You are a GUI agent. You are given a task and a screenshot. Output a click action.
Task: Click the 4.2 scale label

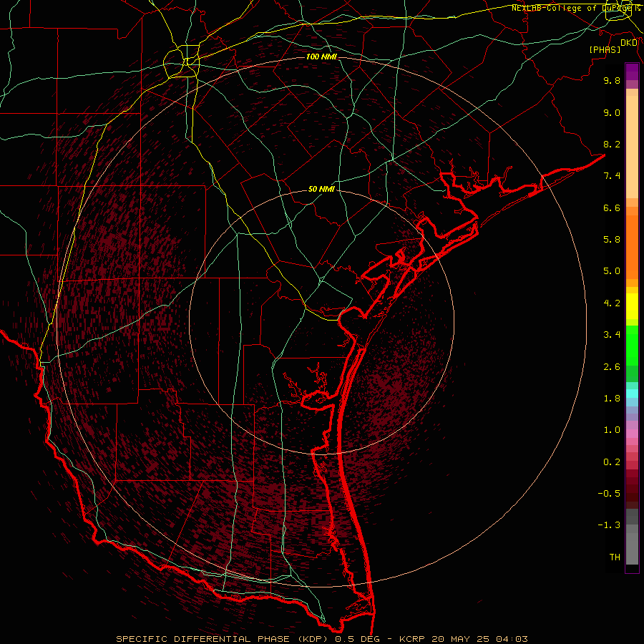tap(612, 303)
